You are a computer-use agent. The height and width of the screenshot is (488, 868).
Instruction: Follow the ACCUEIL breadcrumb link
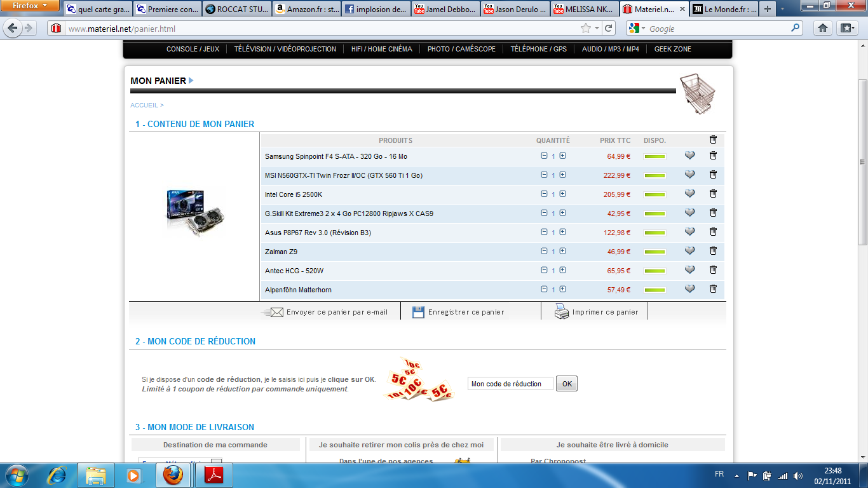(144, 105)
